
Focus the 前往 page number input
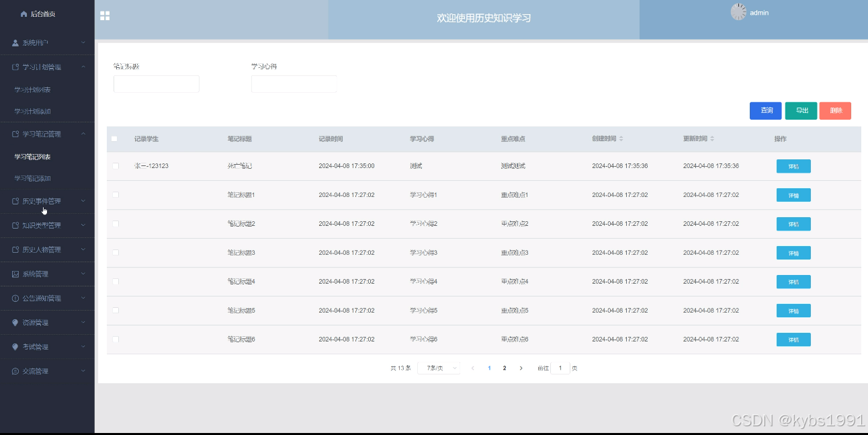[560, 368]
